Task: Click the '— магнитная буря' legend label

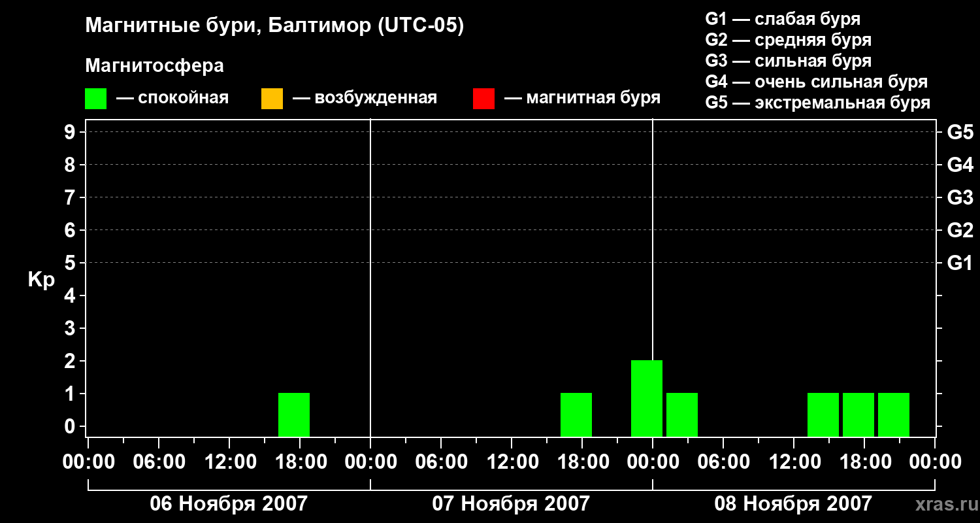Action: pyautogui.click(x=582, y=98)
